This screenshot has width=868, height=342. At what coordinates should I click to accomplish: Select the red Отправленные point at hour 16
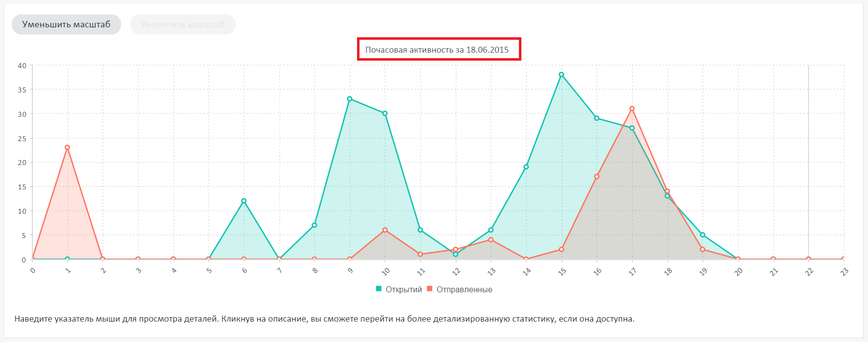pos(596,176)
